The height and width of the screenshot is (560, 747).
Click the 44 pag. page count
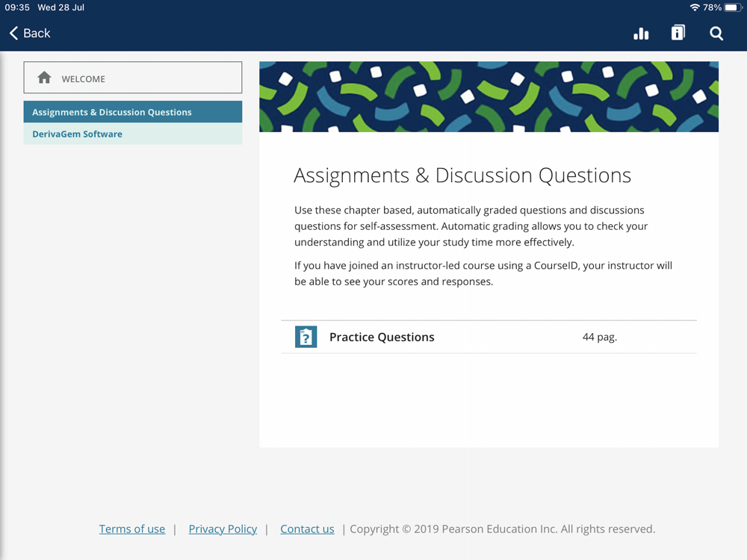(600, 337)
